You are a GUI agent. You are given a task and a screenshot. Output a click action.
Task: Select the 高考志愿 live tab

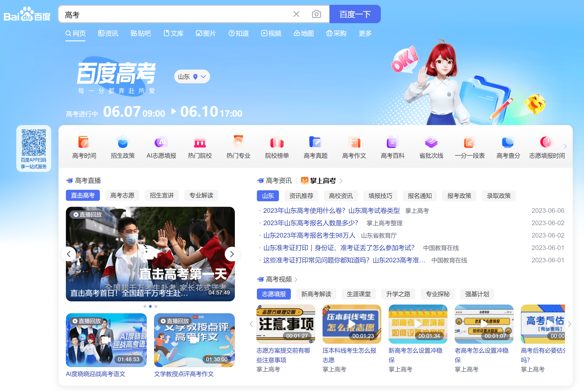tap(122, 195)
